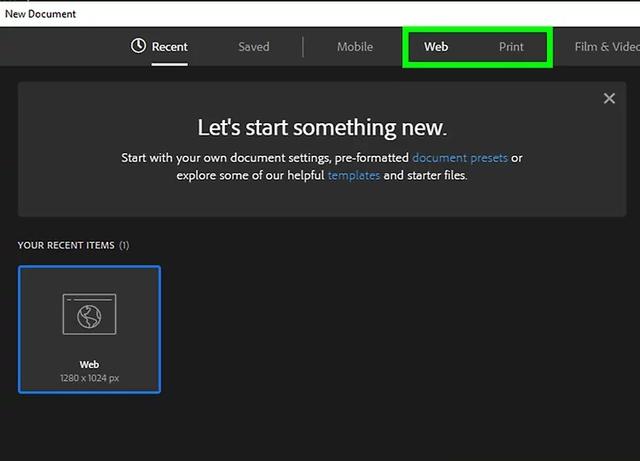Select the Mobile presets tab
The image size is (640, 461).
point(355,47)
